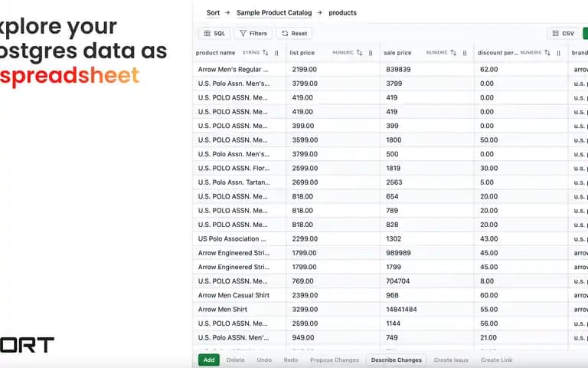
Task: Sort by discount percentage column
Action: pos(547,53)
